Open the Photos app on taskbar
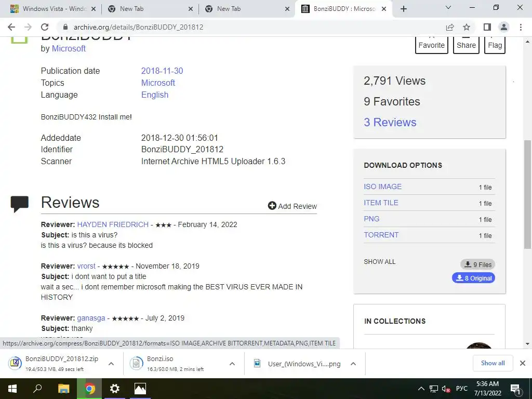 [x=140, y=389]
